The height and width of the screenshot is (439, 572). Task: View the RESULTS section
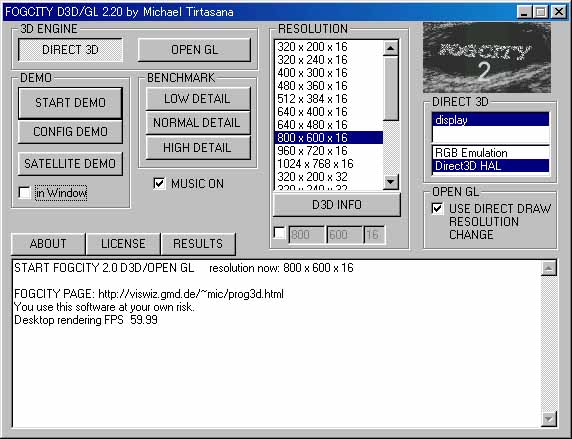coord(198,243)
